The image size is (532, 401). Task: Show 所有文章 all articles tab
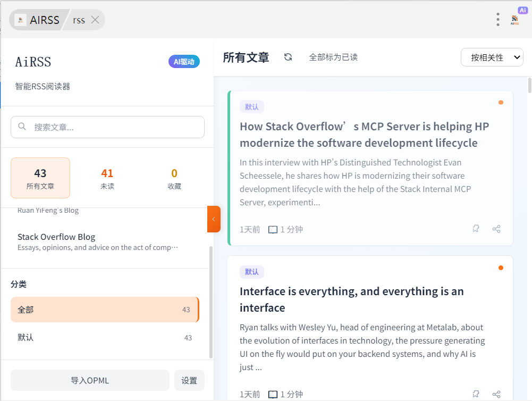40,178
